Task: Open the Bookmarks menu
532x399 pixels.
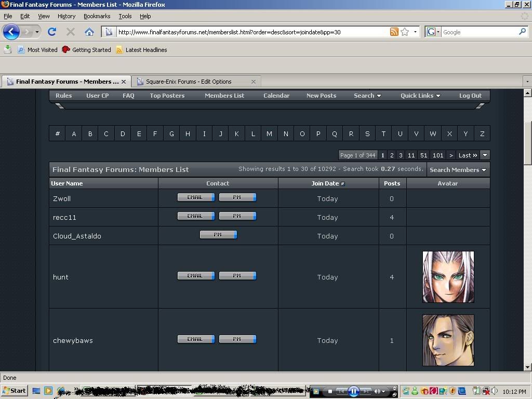Action: point(97,16)
